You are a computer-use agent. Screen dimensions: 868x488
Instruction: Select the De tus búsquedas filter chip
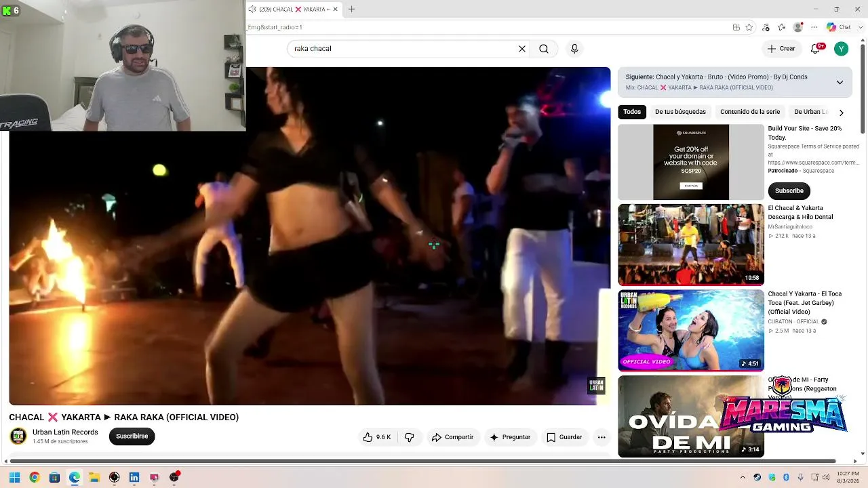point(680,112)
